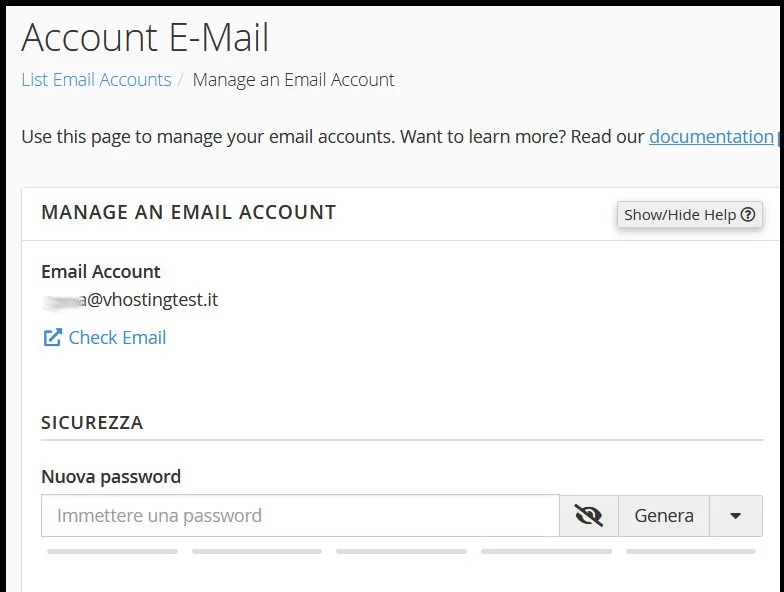The height and width of the screenshot is (592, 784).
Task: Click the external-link icon beside Check Email
Action: (x=52, y=338)
